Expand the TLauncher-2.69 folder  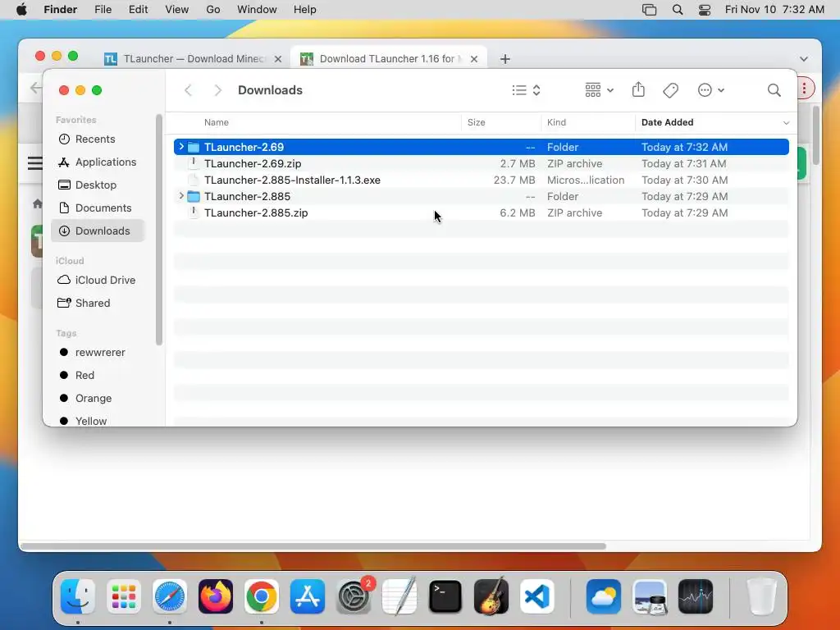181,147
